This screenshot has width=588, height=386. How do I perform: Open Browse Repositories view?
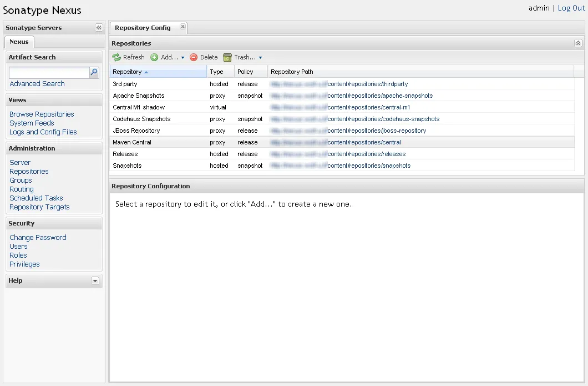click(x=42, y=114)
